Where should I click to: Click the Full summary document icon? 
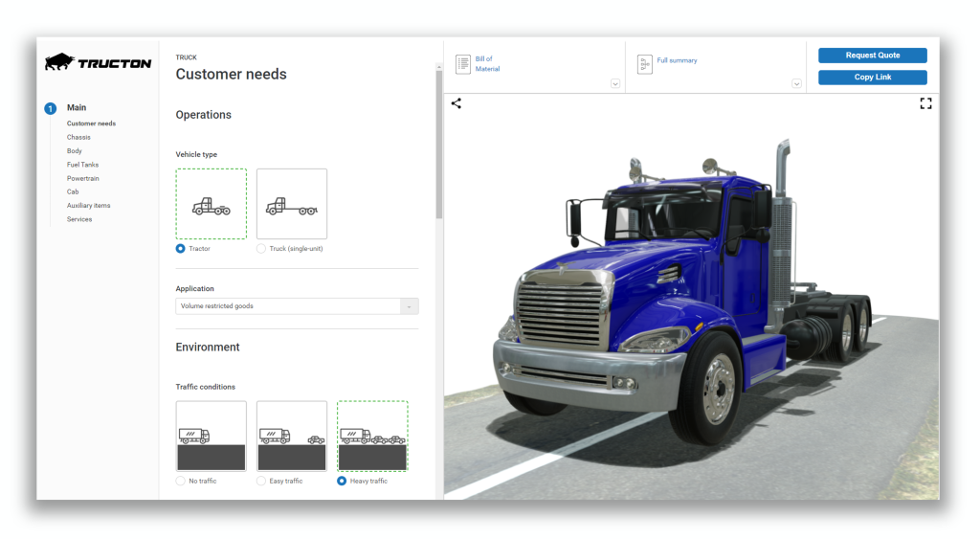pos(645,64)
